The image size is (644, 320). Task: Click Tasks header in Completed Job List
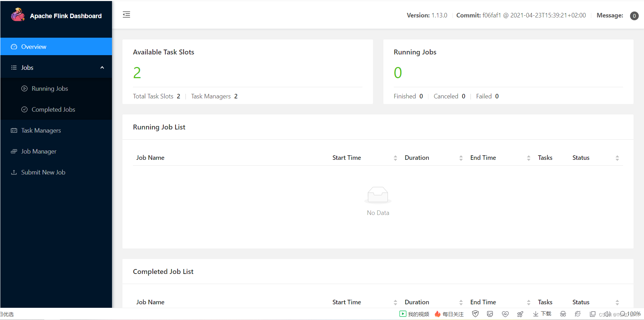(x=545, y=302)
